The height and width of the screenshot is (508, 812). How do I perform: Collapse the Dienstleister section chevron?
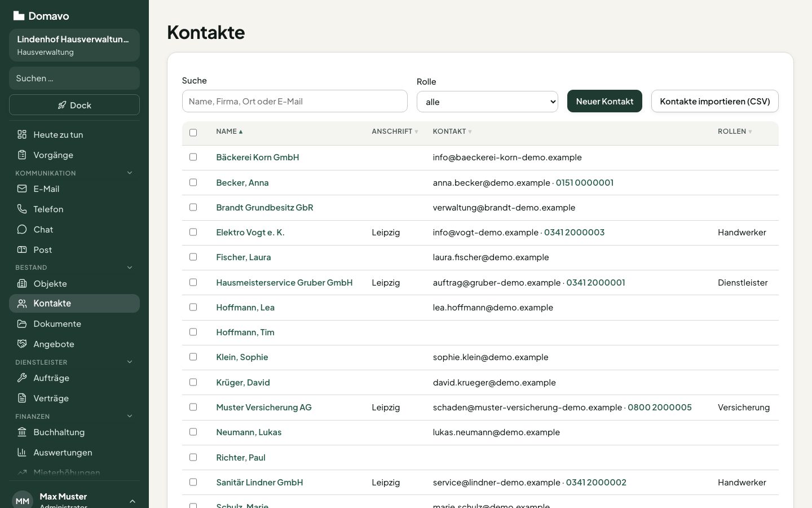pos(130,362)
